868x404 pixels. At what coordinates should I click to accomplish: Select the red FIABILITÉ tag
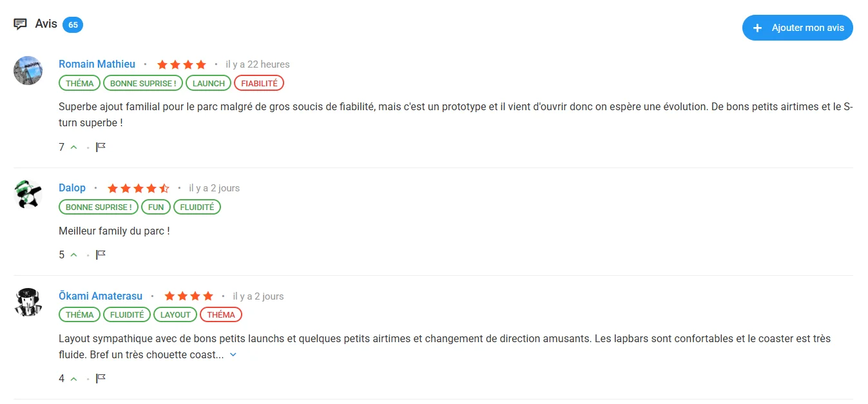259,83
